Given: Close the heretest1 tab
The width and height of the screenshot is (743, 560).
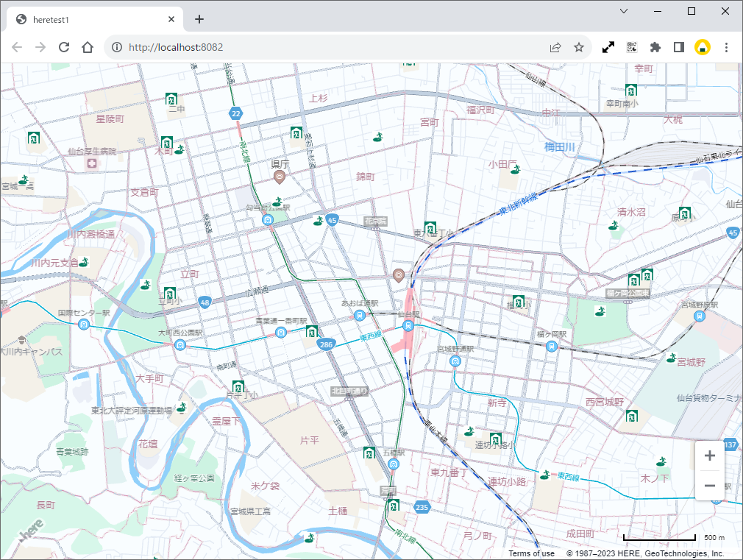Looking at the screenshot, I should (x=171, y=19).
